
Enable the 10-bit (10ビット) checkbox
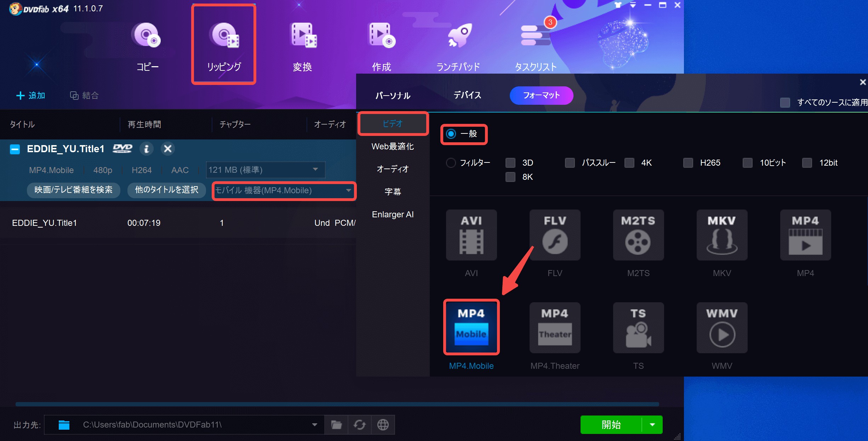coord(748,163)
